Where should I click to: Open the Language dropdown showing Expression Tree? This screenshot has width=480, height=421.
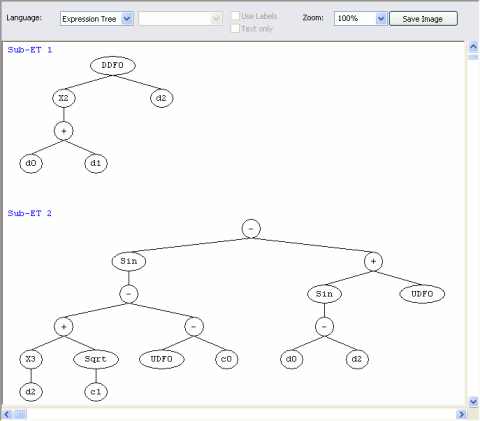(97, 19)
